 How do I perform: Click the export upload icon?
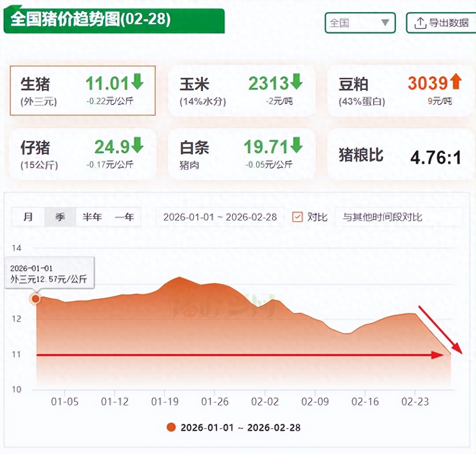coord(420,23)
